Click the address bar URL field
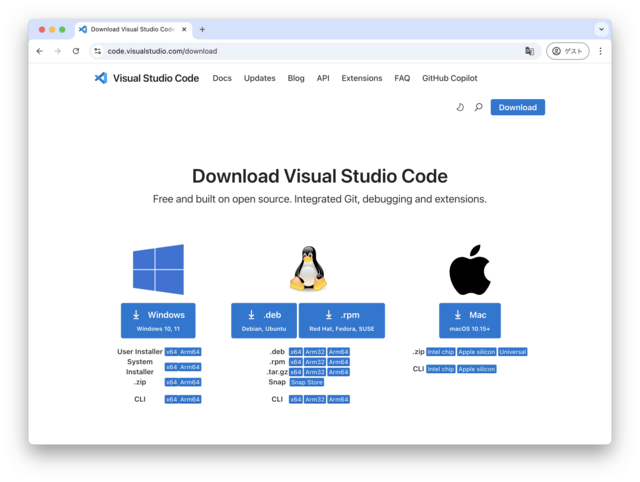The width and height of the screenshot is (640, 482). tap(314, 51)
